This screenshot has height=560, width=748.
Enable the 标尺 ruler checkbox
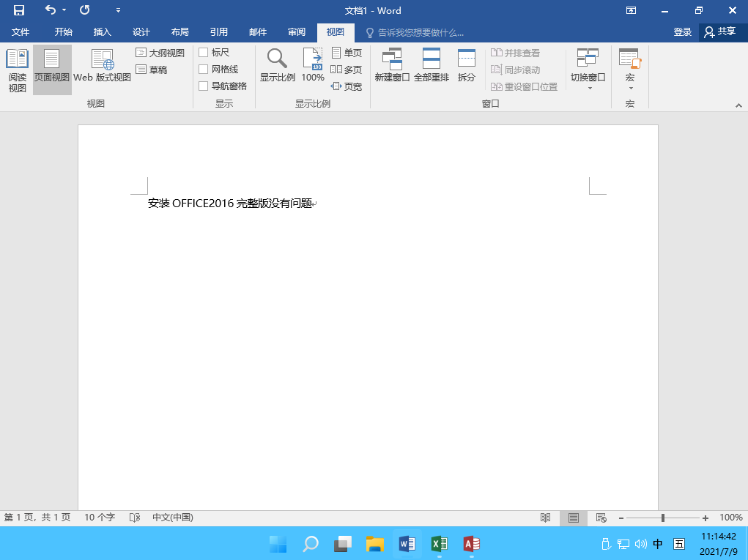click(203, 53)
